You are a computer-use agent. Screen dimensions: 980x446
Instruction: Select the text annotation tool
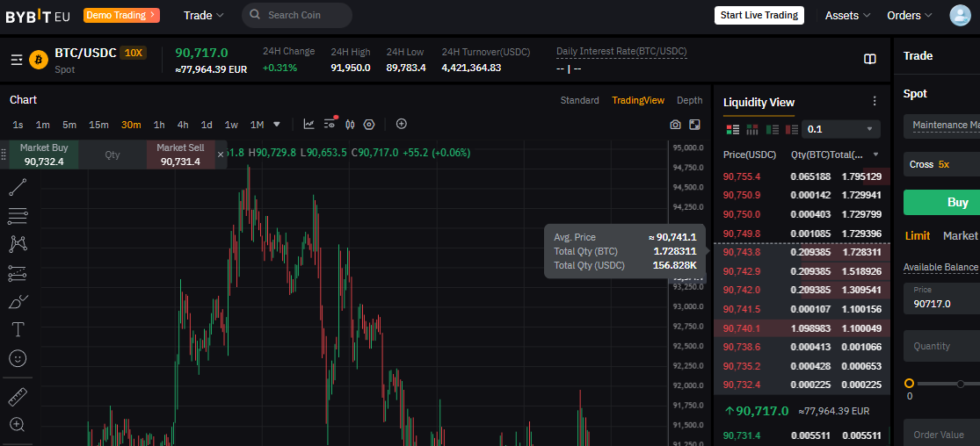(x=18, y=329)
